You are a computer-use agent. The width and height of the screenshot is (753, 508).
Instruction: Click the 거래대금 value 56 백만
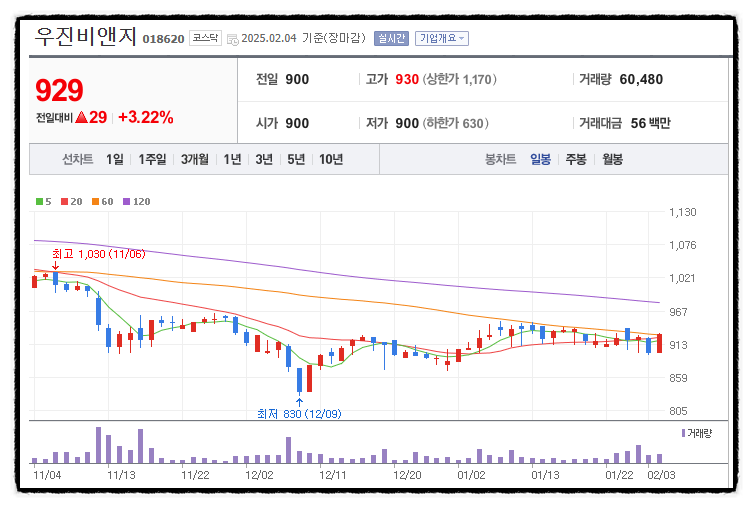(650, 123)
